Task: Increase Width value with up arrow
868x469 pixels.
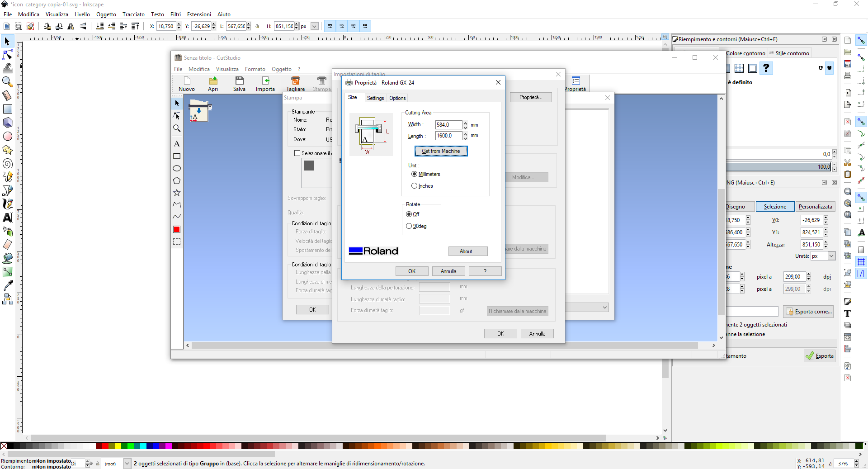Action: (x=465, y=123)
